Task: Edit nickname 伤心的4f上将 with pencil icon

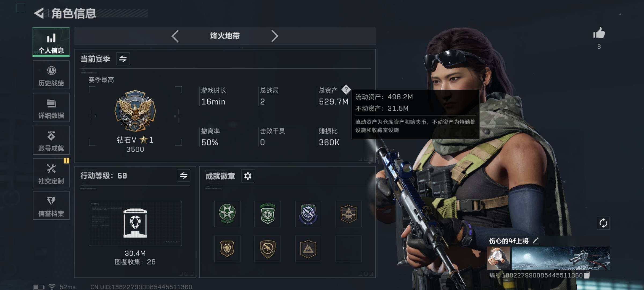Action: (x=536, y=241)
